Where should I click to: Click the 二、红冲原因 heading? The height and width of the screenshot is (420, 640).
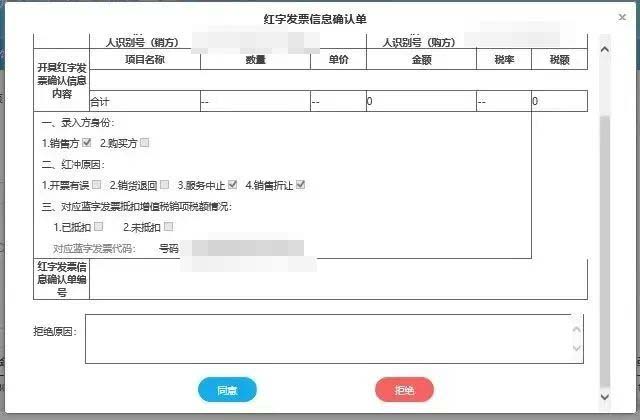(73, 164)
